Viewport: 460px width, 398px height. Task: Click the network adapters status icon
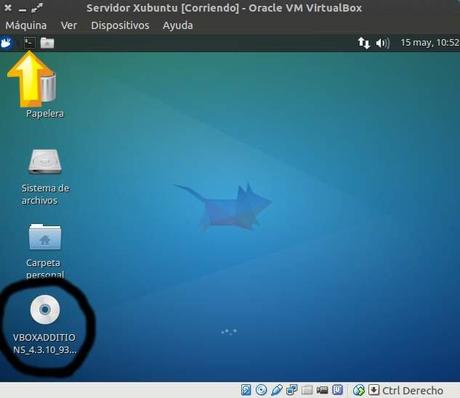pos(292,390)
